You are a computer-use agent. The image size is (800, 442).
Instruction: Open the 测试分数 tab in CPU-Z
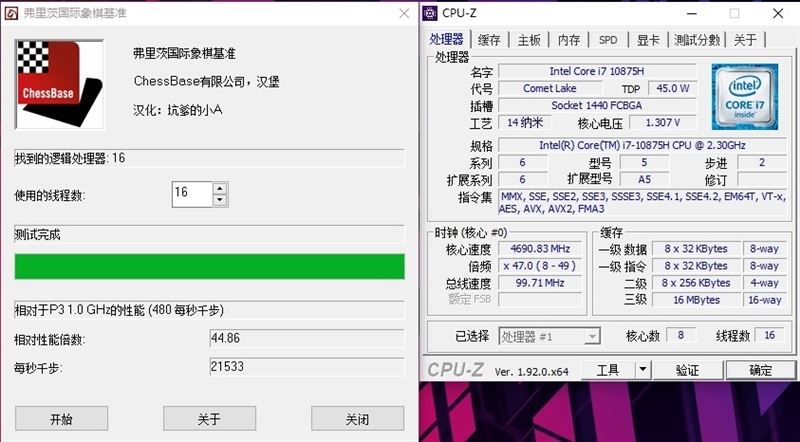point(697,40)
